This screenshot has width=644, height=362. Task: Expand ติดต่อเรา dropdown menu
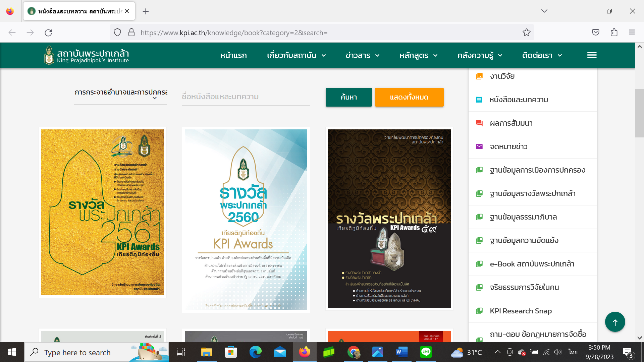click(542, 55)
